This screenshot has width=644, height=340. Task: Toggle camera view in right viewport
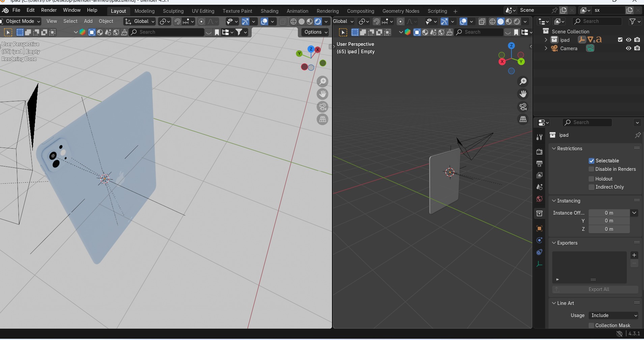pyautogui.click(x=523, y=106)
